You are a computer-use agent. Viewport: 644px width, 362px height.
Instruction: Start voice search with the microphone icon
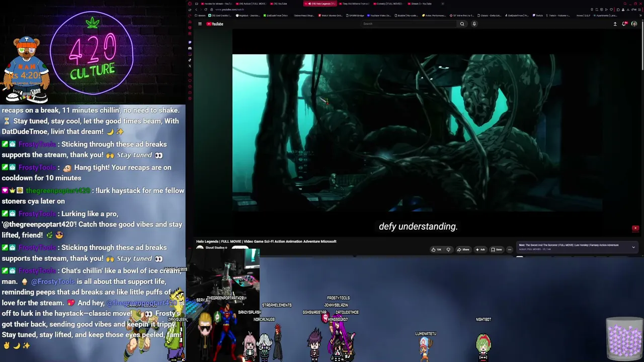pos(474,24)
